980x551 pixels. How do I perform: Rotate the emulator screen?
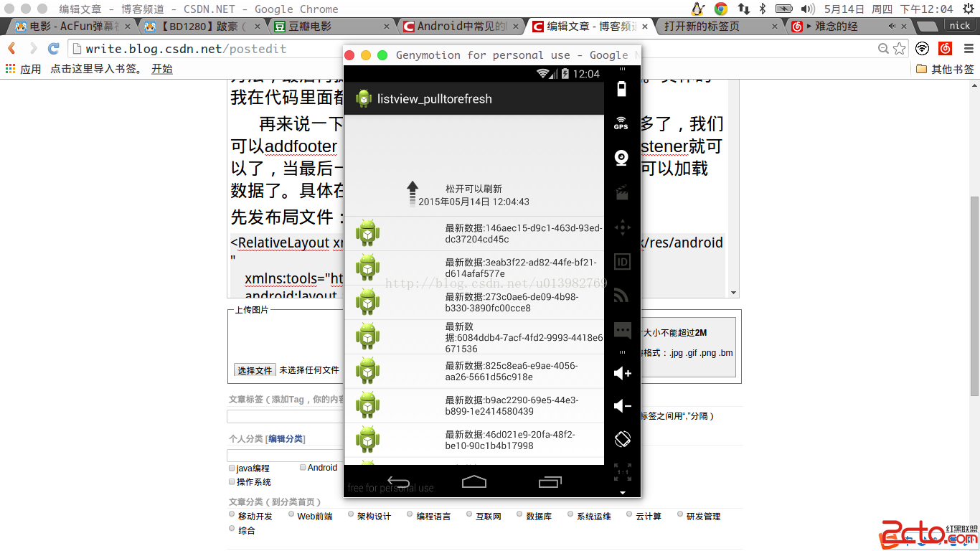(622, 438)
